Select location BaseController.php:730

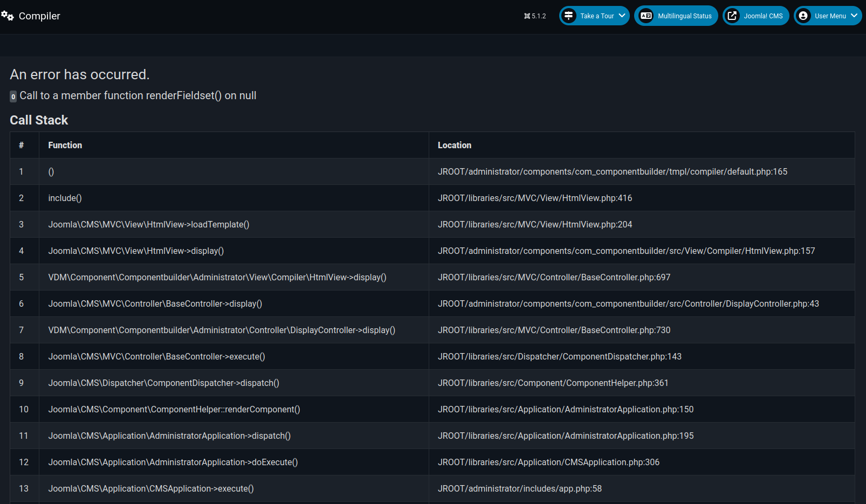pyautogui.click(x=554, y=330)
